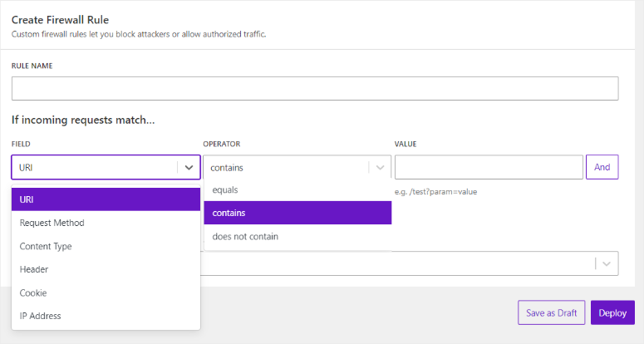Select IP Address field option

click(x=106, y=316)
